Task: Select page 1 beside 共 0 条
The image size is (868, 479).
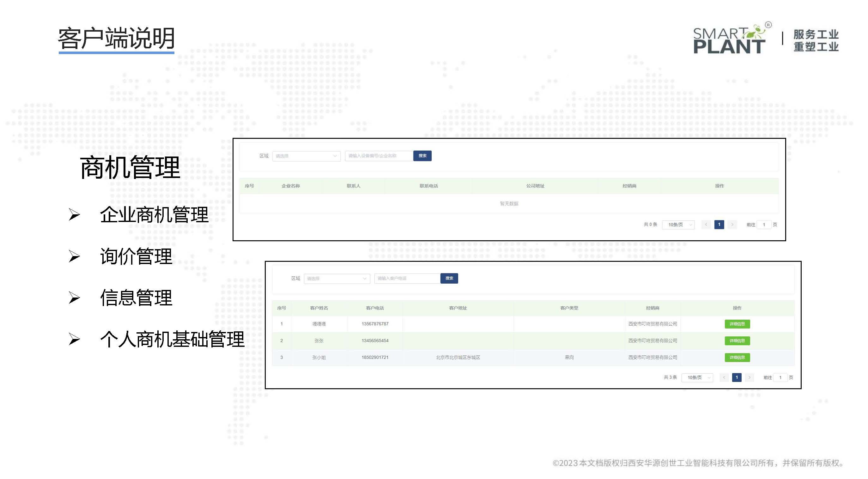Action: click(719, 225)
